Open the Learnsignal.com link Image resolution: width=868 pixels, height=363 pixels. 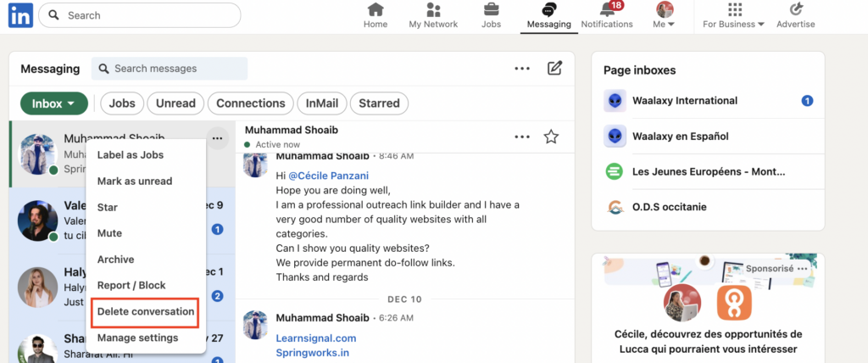315,338
